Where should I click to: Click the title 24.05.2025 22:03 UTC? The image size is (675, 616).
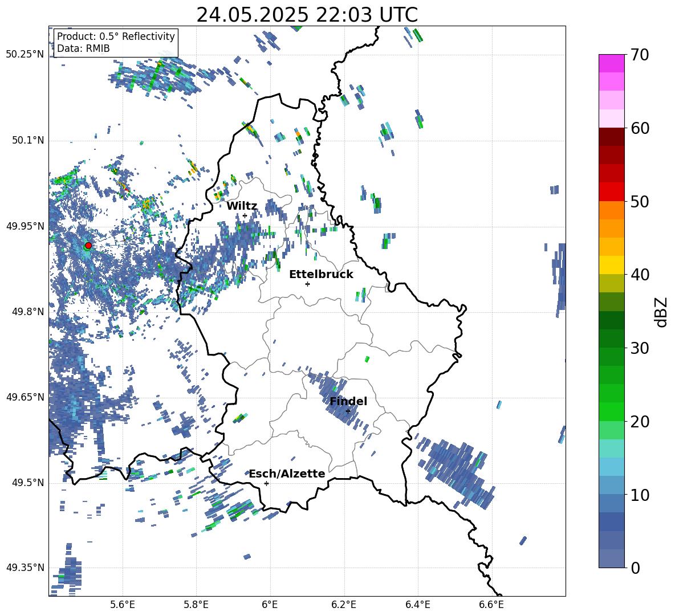tap(307, 15)
